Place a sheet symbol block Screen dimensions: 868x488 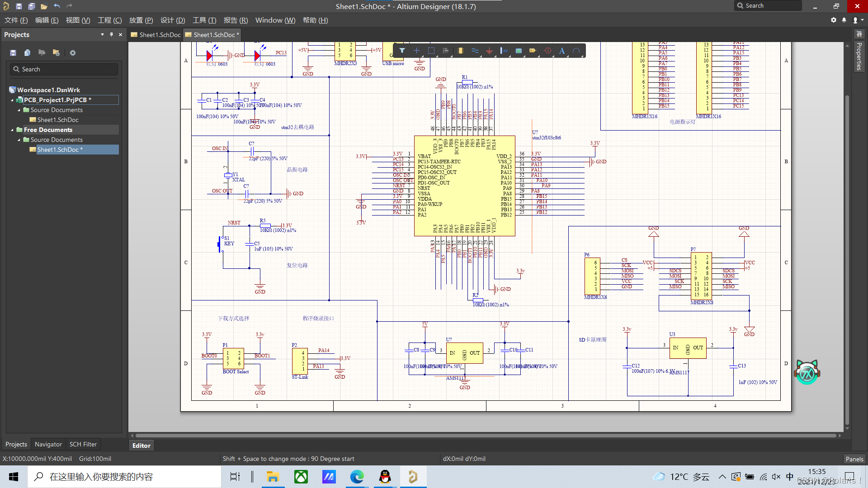(519, 51)
